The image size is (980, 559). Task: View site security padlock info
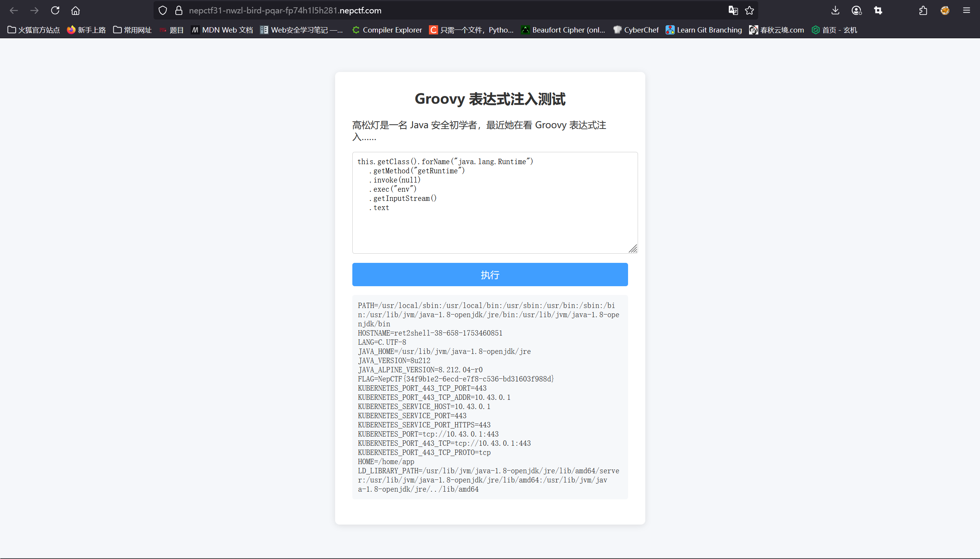[178, 10]
